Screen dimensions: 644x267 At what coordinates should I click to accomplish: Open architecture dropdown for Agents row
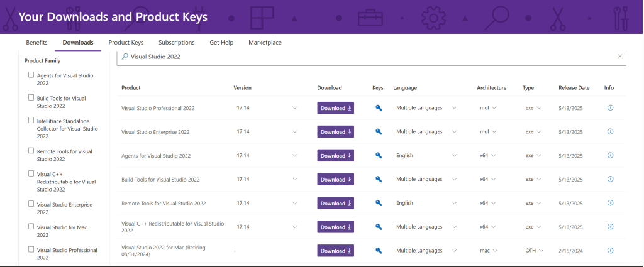(494, 156)
